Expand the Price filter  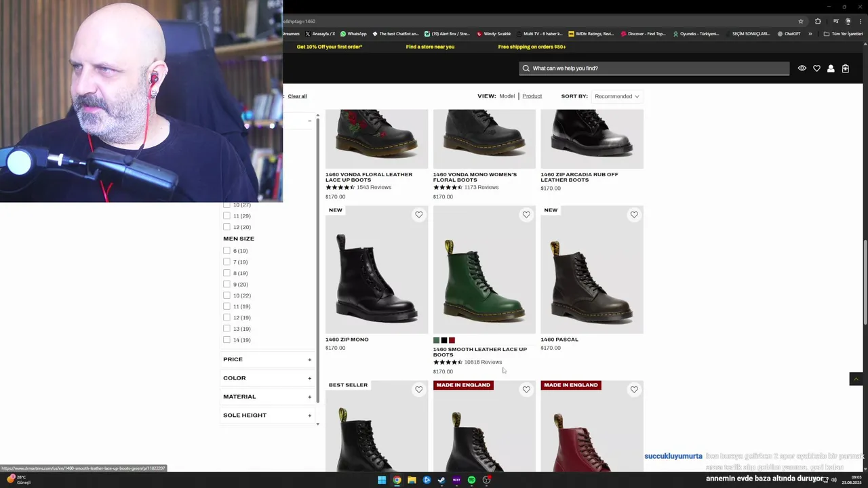[267, 359]
